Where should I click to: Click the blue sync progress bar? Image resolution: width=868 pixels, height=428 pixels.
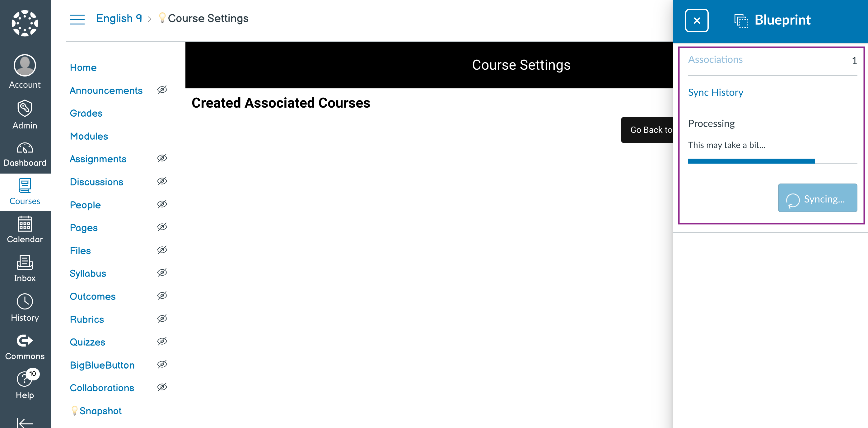[x=751, y=161]
